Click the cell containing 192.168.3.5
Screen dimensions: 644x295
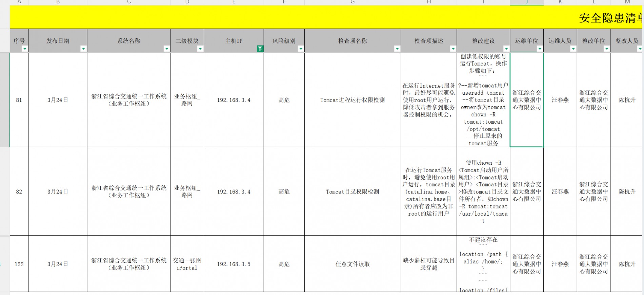(234, 264)
